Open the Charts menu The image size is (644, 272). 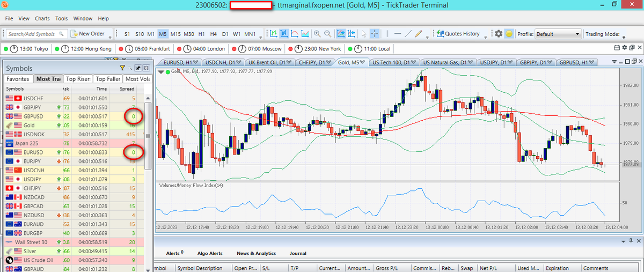tap(42, 18)
